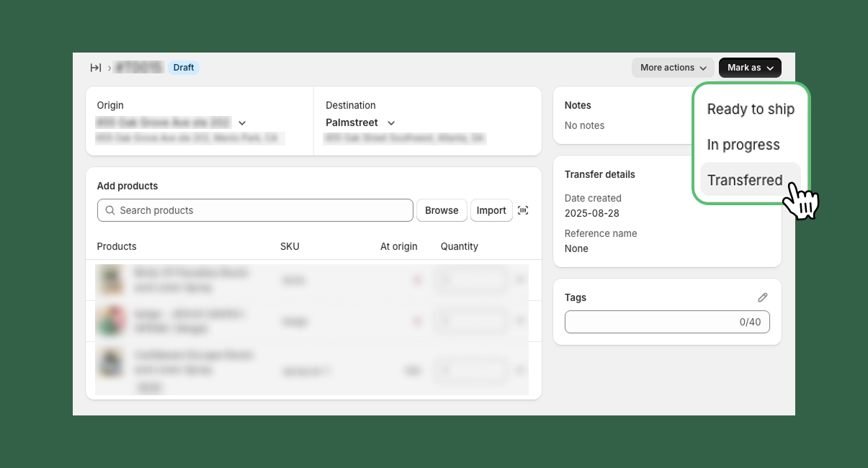The height and width of the screenshot is (468, 868).
Task: Open the third product thumbnail
Action: (110, 363)
